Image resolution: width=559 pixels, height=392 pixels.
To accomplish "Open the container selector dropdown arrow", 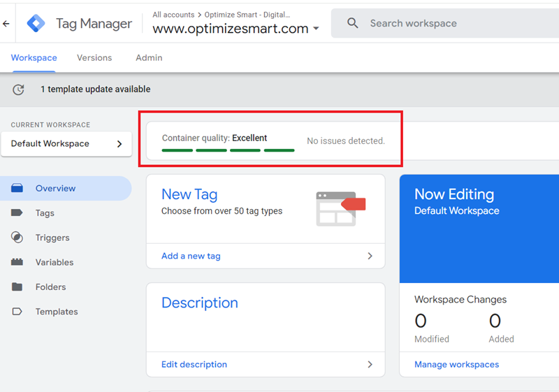I will click(316, 29).
